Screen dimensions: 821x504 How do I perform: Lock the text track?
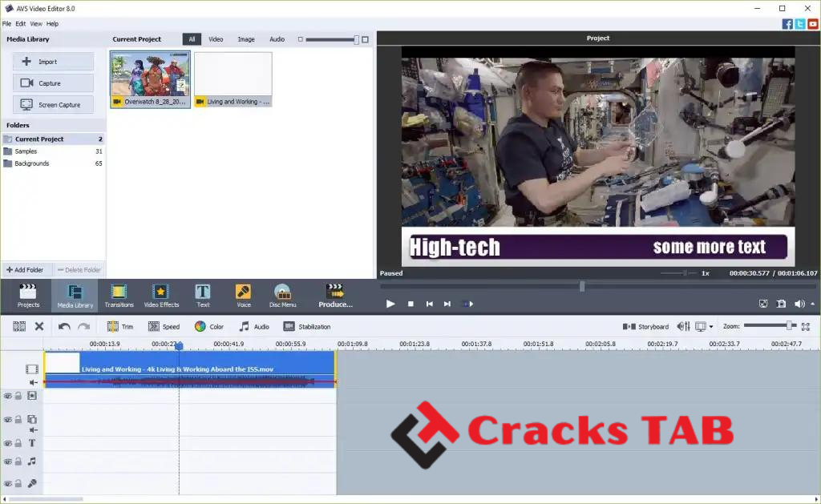click(x=18, y=443)
